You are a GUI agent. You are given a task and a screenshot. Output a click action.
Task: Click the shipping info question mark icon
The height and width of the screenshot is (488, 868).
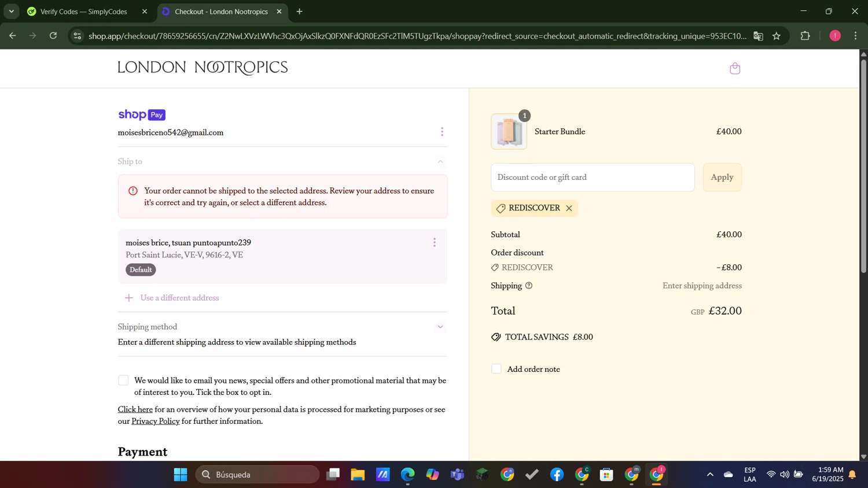coord(529,286)
